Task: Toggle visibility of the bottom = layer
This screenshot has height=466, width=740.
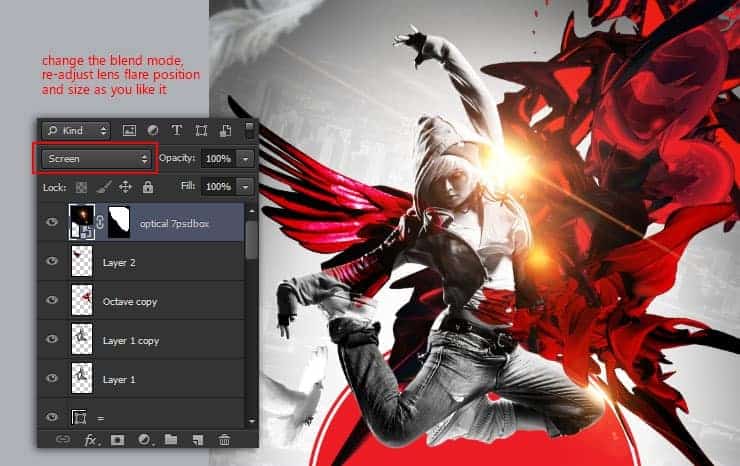Action: (x=52, y=417)
